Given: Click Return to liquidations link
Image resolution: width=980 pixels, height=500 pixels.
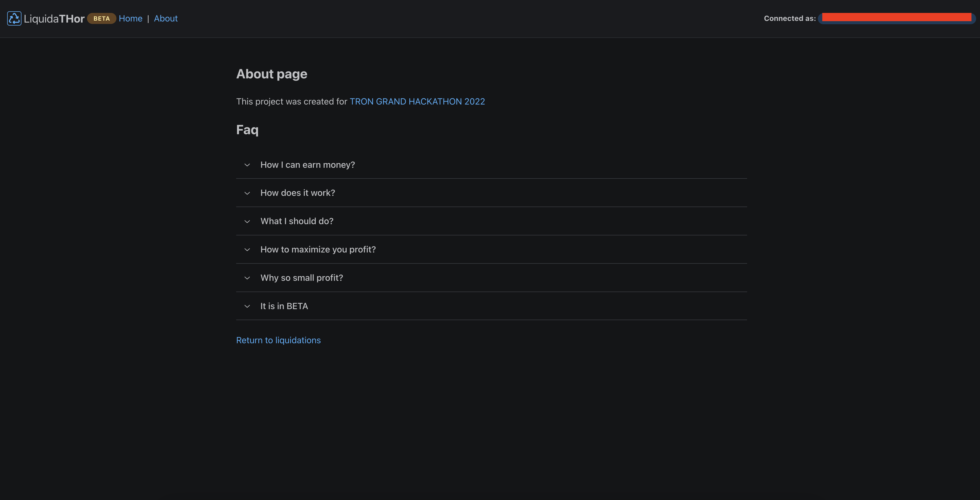Looking at the screenshot, I should [278, 340].
